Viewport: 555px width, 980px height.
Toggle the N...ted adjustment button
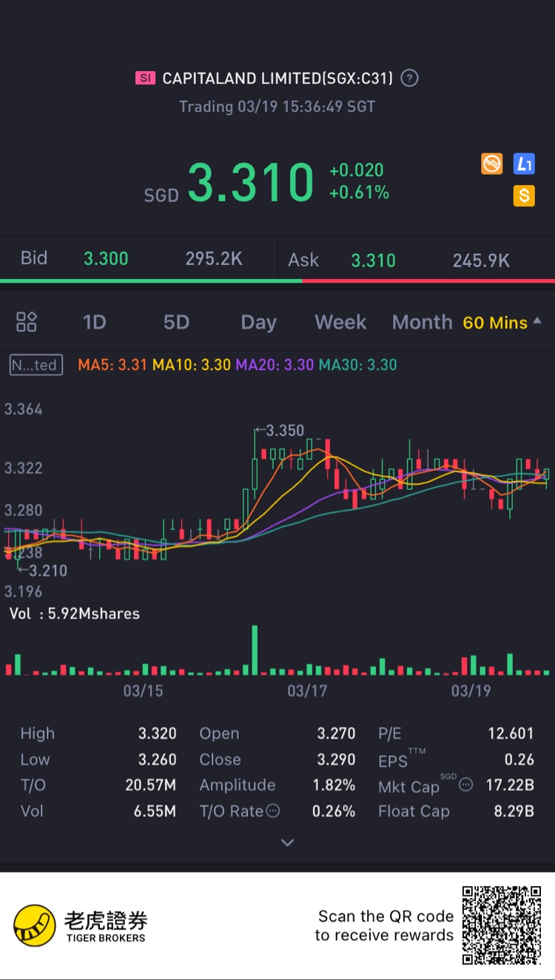click(x=36, y=365)
